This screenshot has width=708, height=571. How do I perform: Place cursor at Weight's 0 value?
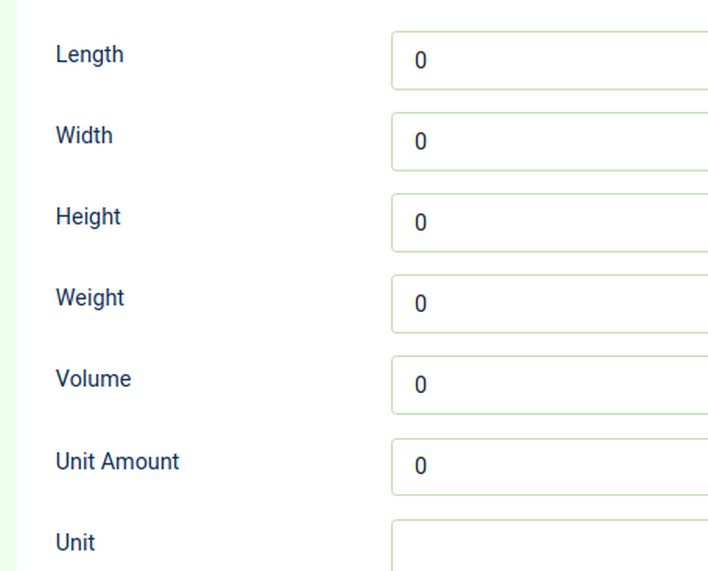pos(421,304)
